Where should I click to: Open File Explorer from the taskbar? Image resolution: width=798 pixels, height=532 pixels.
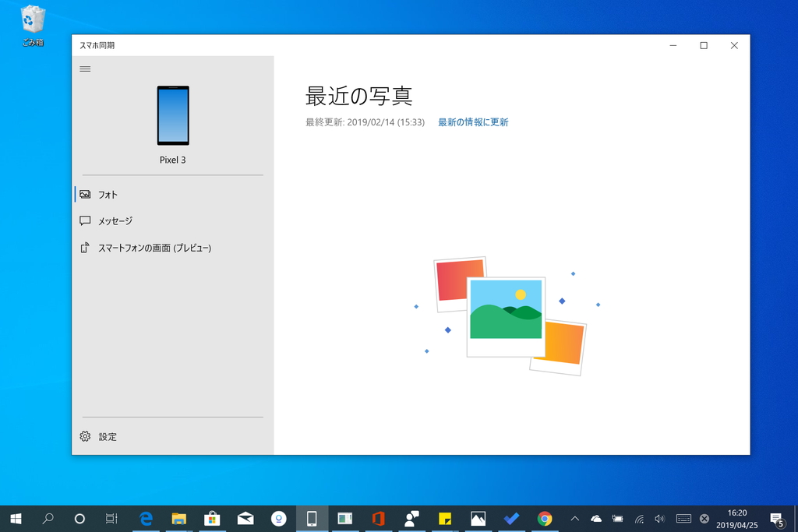click(x=178, y=519)
